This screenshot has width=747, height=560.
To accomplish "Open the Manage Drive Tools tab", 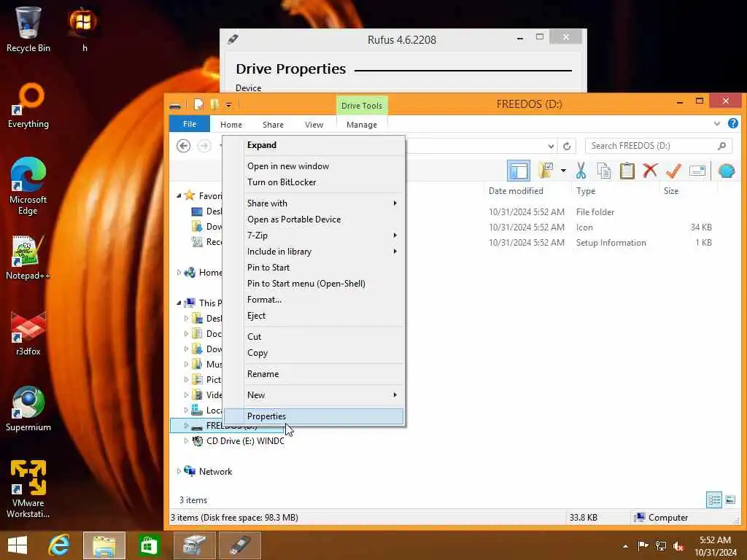I will (362, 124).
